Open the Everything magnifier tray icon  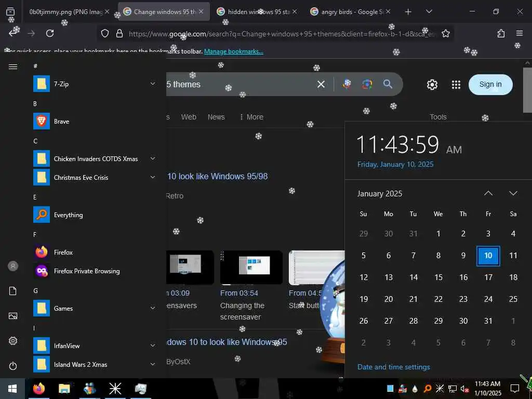point(428,389)
